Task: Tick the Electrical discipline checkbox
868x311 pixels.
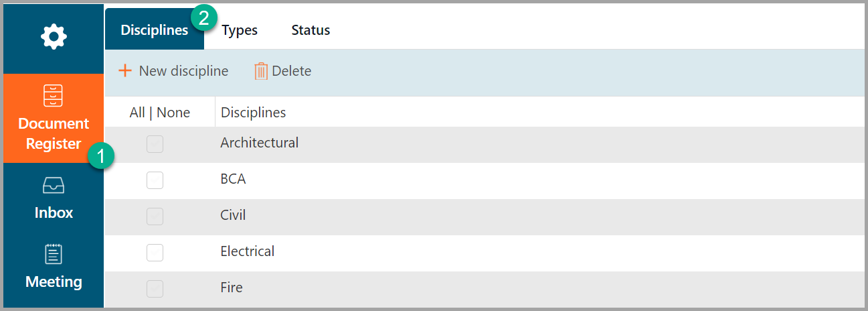Action: [155, 252]
